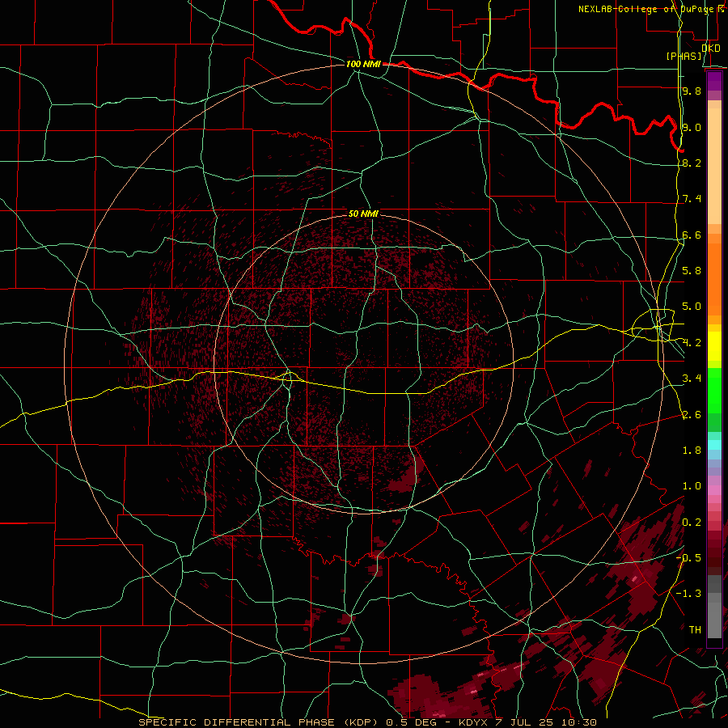Click the 6.6 value on the color scale
This screenshot has width=728, height=728.
692,235
